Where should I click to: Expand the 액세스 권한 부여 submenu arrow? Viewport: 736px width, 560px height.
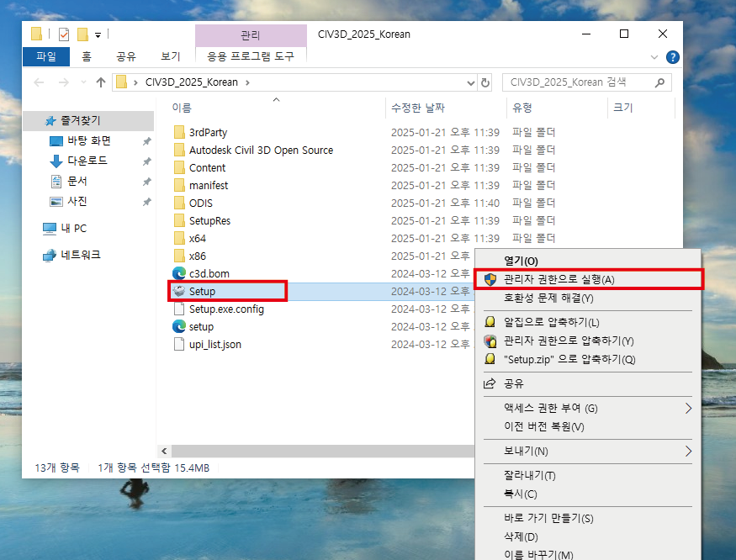688,409
